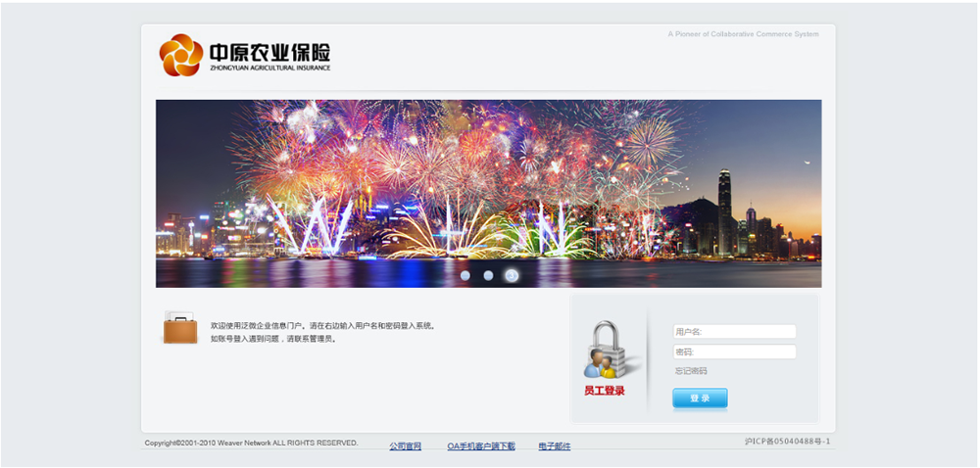Select the first banner slide dot
Screen dimensions: 980x468
(465, 275)
